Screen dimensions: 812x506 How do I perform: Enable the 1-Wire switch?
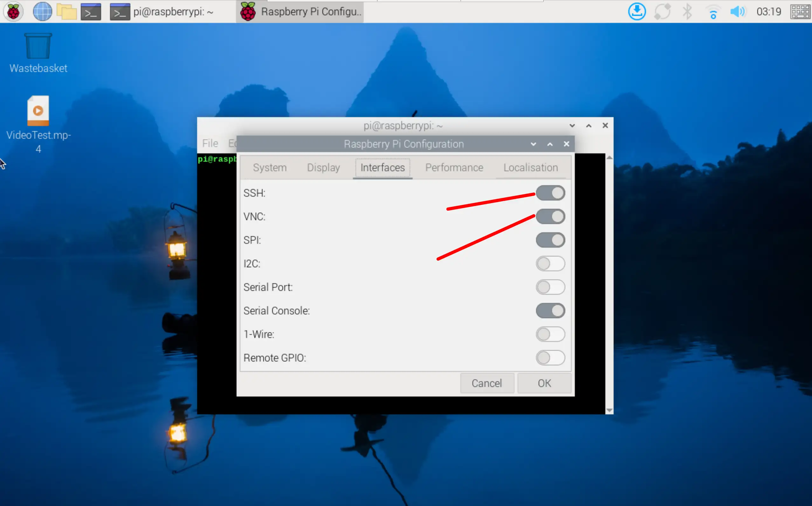[550, 334]
